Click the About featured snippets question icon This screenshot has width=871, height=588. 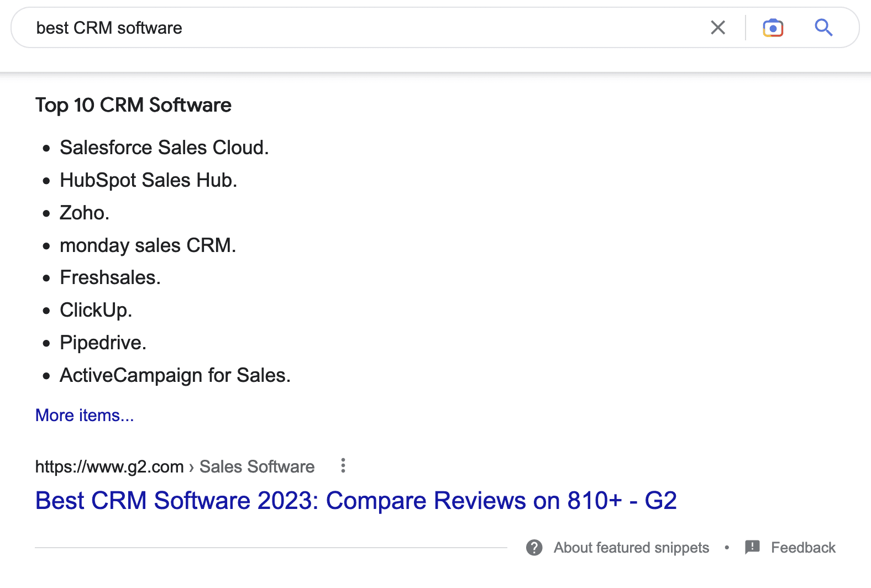[x=534, y=548]
